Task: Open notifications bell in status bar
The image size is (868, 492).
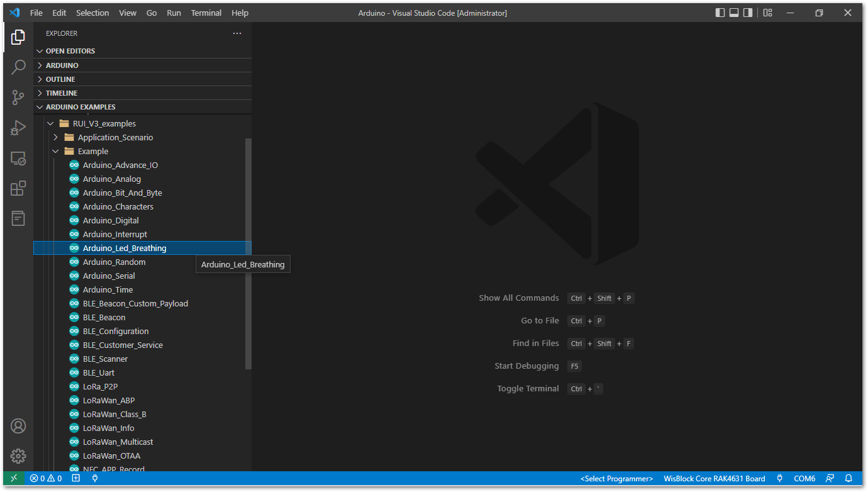Action: click(849, 478)
